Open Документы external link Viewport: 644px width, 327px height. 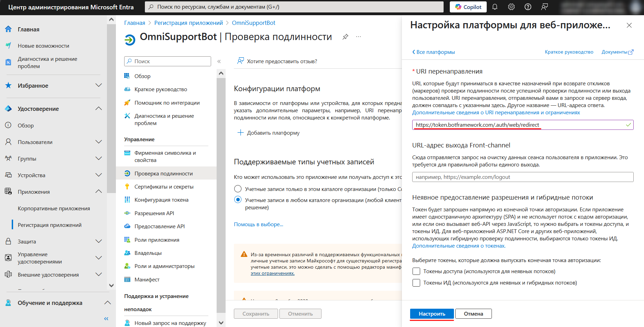pyautogui.click(x=617, y=52)
